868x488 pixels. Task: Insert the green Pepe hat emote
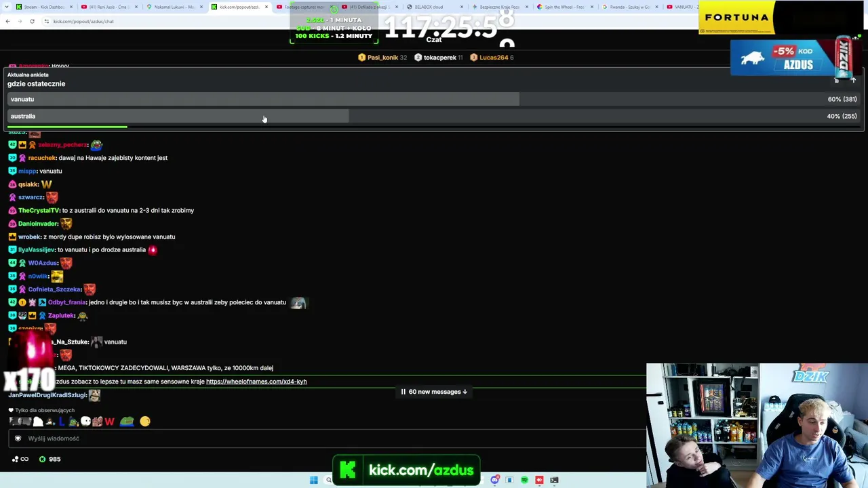point(127,422)
